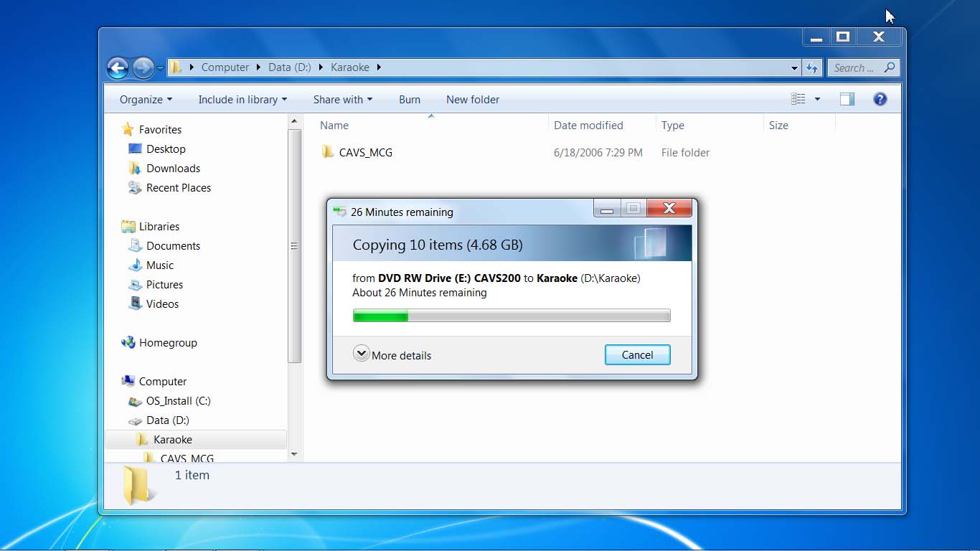Open the previous locations dropdown
This screenshot has width=980, height=551.
coord(794,68)
